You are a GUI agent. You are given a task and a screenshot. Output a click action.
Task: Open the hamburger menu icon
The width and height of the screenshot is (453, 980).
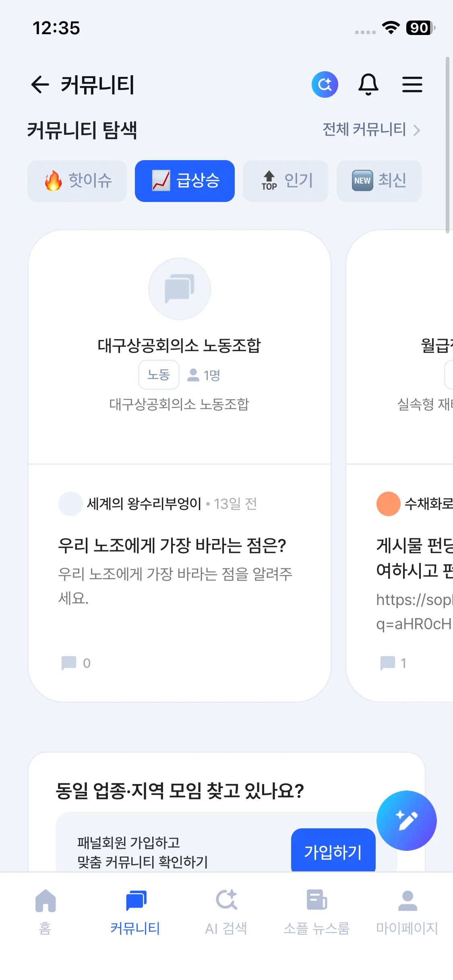point(412,84)
